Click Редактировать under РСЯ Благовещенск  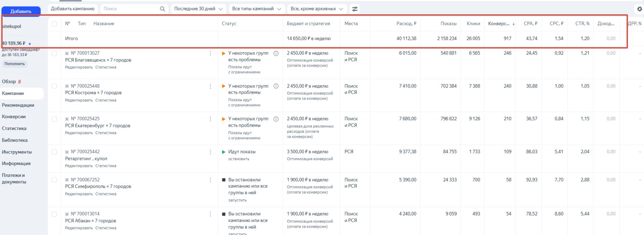coord(79,67)
